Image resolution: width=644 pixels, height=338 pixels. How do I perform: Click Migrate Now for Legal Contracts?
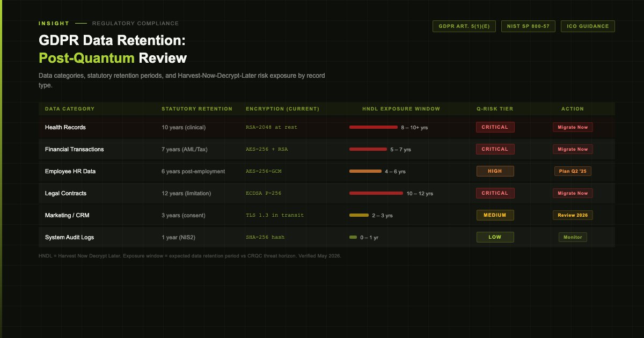[573, 193]
